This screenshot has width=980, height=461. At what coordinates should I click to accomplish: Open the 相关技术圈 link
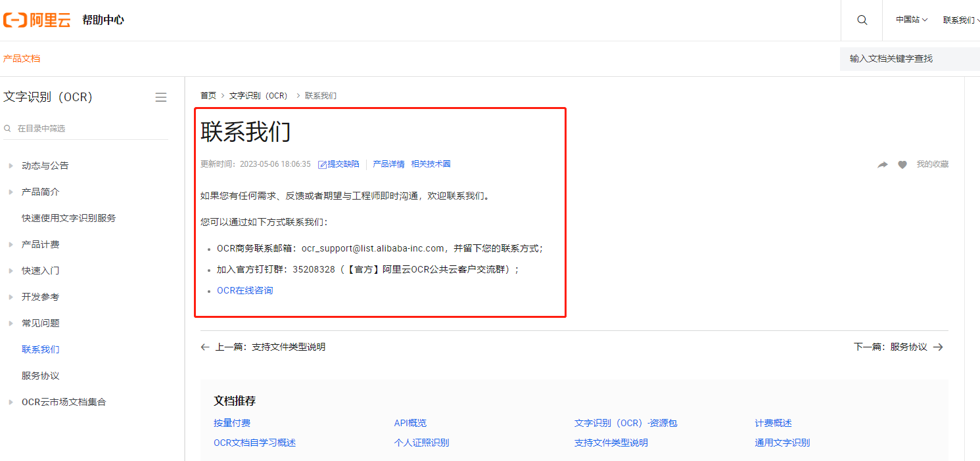pos(431,164)
